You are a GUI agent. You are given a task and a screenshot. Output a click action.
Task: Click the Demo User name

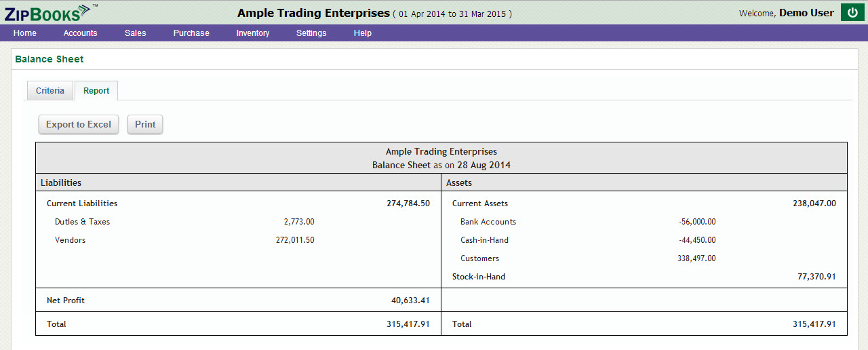806,13
